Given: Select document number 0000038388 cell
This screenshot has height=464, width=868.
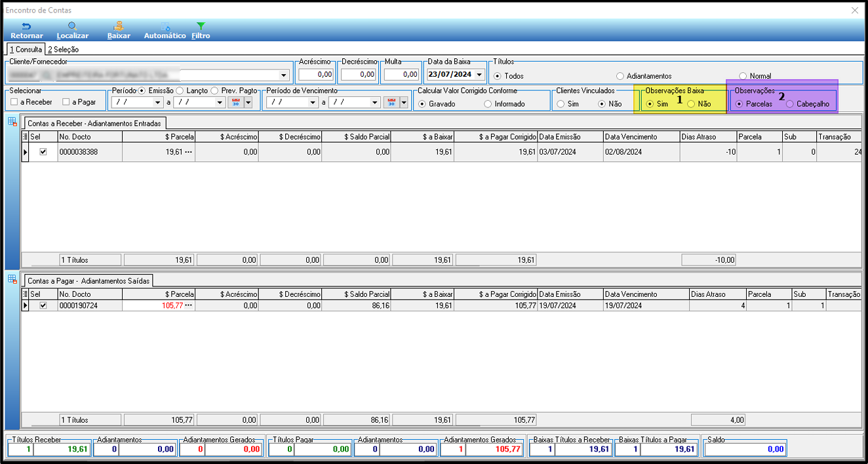Looking at the screenshot, I should click(90, 152).
